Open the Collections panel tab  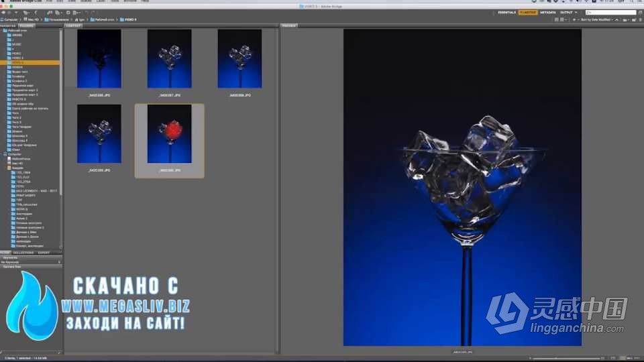(x=23, y=252)
